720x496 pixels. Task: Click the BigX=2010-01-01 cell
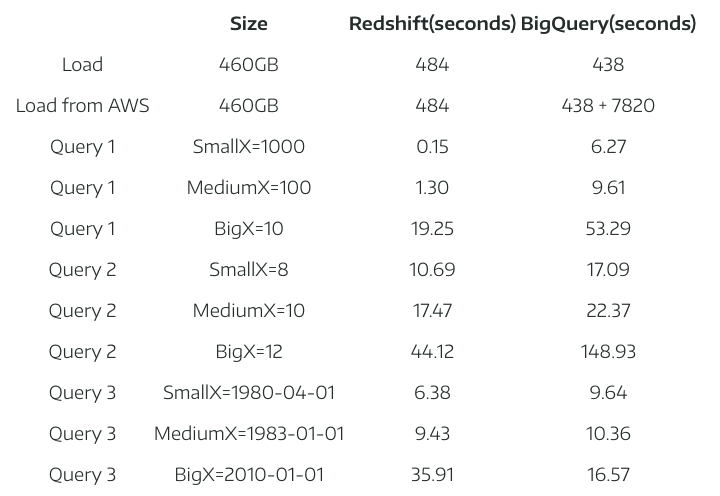[x=248, y=475]
